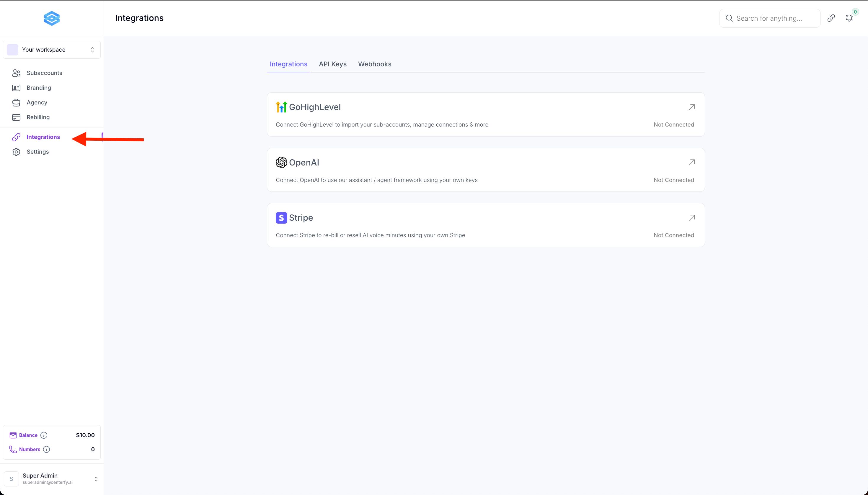Click the GoHighLevel integration title
Screen dimensions: 868x495
pyautogui.click(x=314, y=107)
